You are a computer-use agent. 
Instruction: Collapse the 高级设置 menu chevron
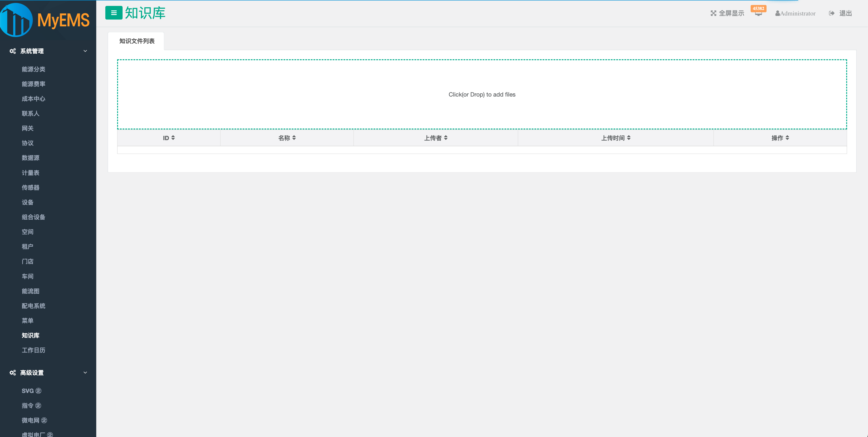(85, 372)
